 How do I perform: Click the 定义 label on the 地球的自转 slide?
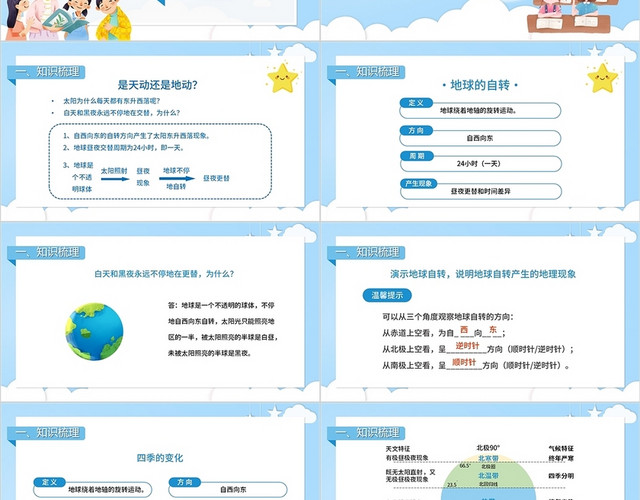point(416,103)
